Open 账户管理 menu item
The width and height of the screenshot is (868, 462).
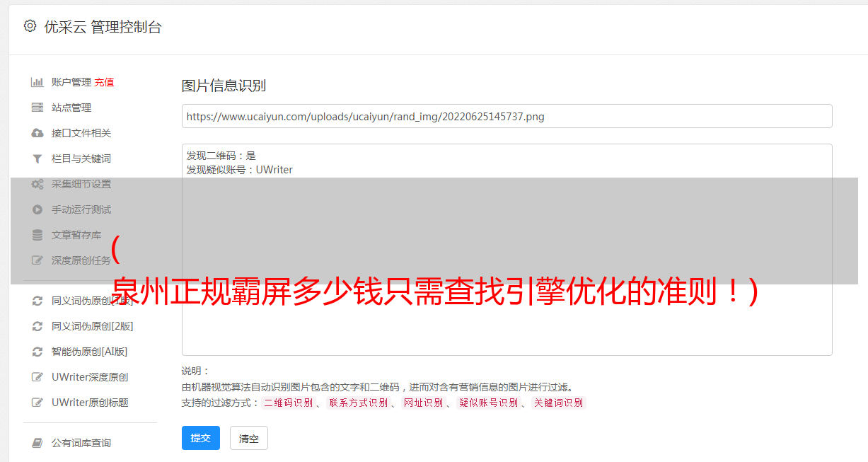[x=71, y=82]
